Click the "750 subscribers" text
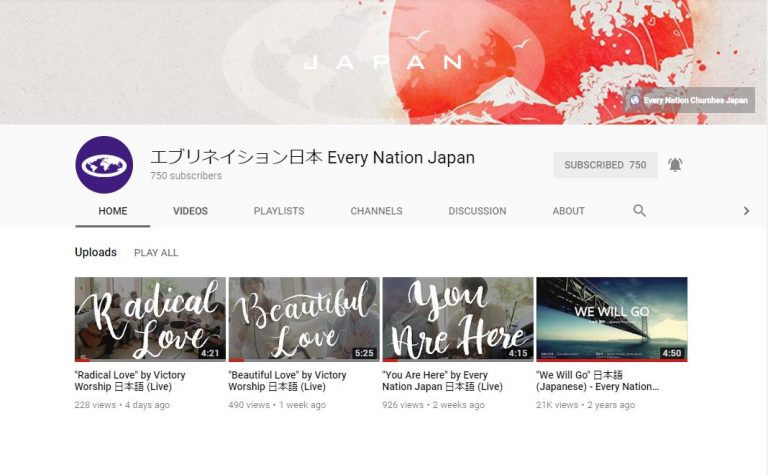The width and height of the screenshot is (768, 475). (x=186, y=175)
